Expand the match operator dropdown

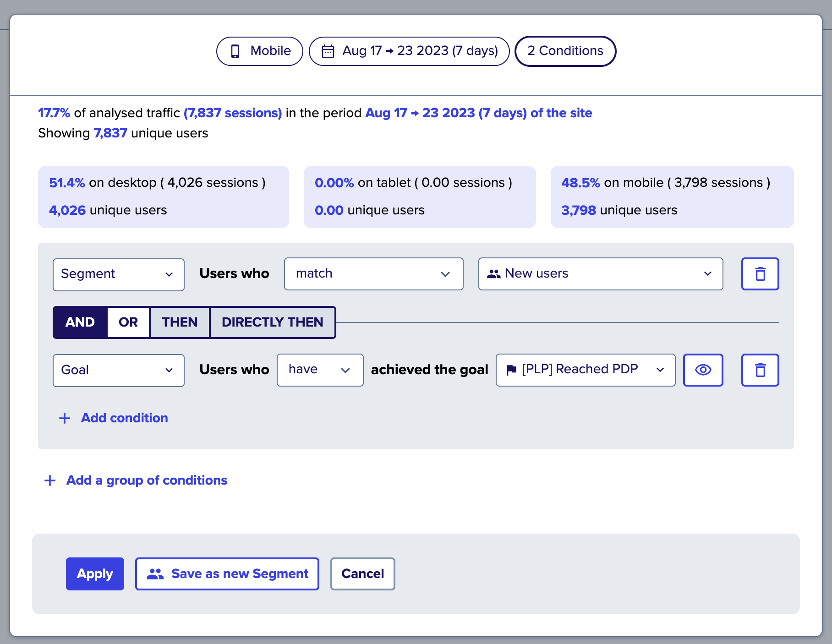pos(374,274)
